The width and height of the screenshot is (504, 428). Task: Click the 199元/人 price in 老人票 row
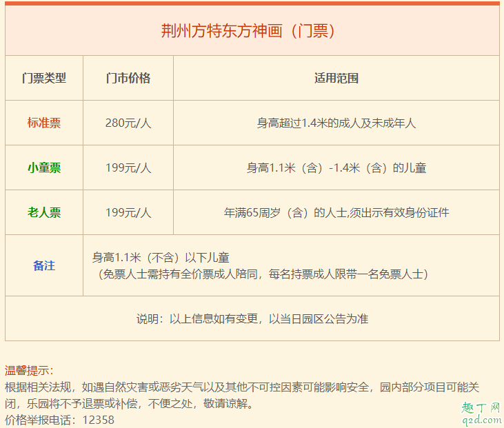tap(128, 212)
